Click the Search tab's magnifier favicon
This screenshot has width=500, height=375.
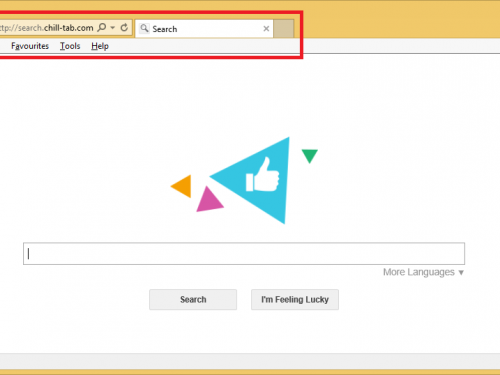144,28
